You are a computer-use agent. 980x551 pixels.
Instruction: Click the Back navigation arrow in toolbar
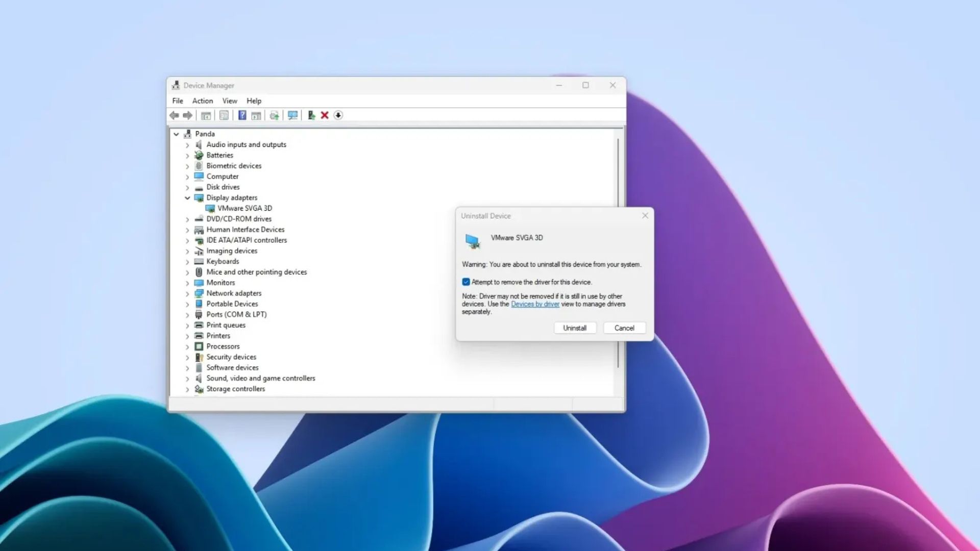(x=174, y=115)
